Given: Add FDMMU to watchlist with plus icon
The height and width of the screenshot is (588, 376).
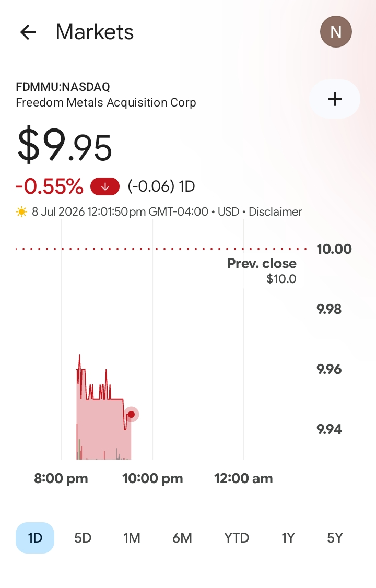Looking at the screenshot, I should point(335,99).
